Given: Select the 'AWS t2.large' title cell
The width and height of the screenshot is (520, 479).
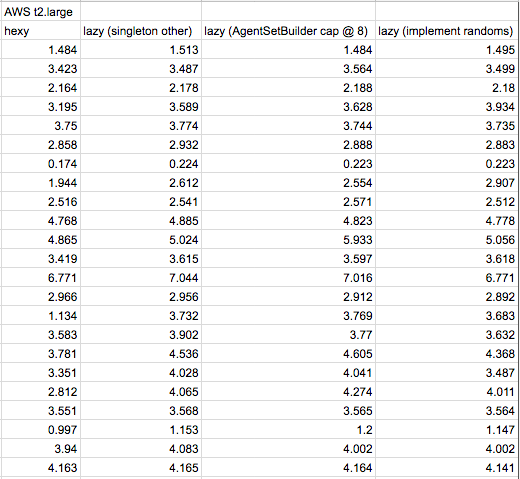Looking at the screenshot, I should (x=41, y=12).
